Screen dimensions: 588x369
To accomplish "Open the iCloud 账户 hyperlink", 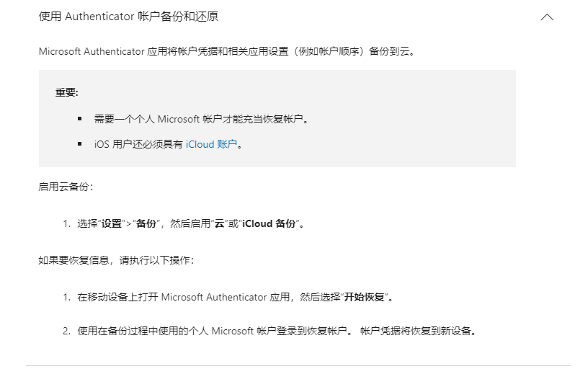I will coord(211,144).
